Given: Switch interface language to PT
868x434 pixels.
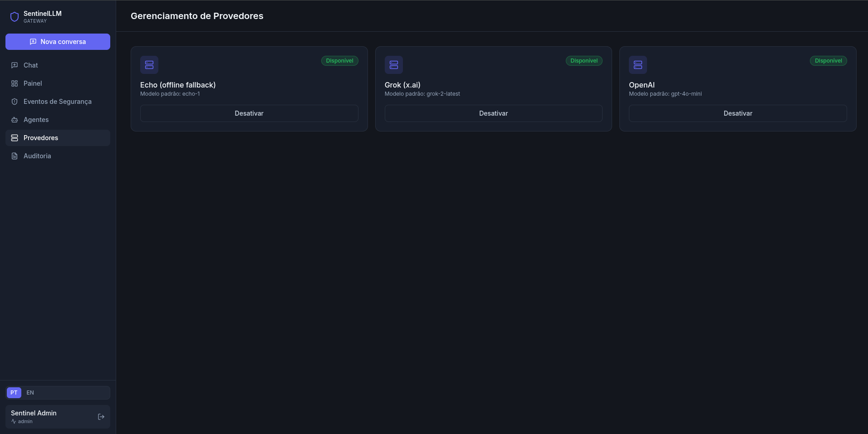Looking at the screenshot, I should pos(14,393).
